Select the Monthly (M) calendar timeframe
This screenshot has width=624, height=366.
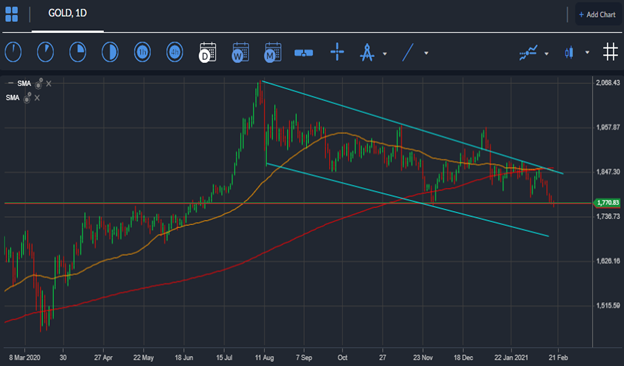[273, 52]
